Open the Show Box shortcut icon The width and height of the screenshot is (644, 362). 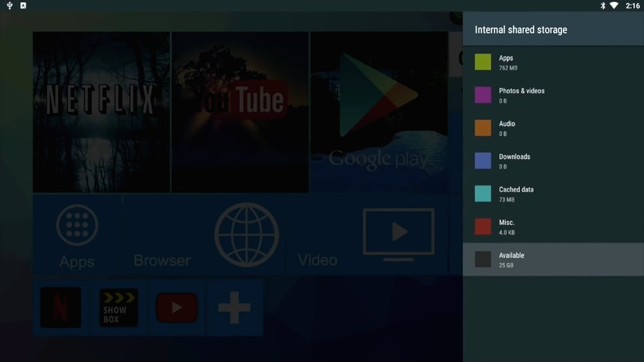coord(119,308)
